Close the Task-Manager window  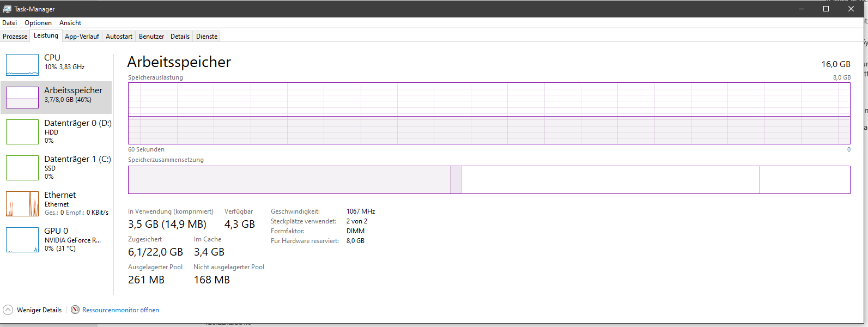[851, 9]
